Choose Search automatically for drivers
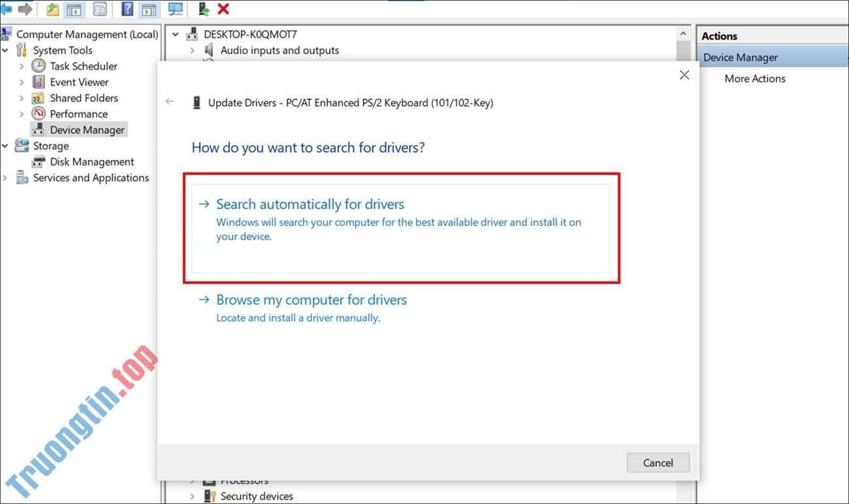 [x=310, y=204]
